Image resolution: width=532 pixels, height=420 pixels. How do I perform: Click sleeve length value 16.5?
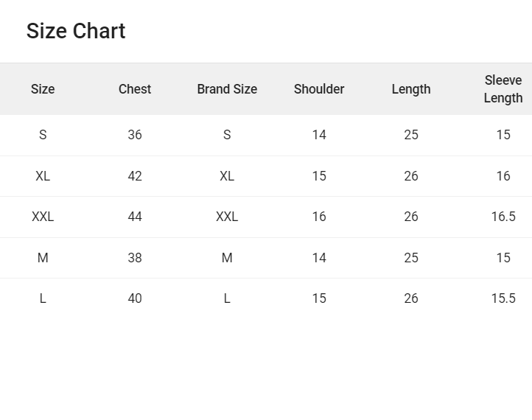tap(503, 217)
